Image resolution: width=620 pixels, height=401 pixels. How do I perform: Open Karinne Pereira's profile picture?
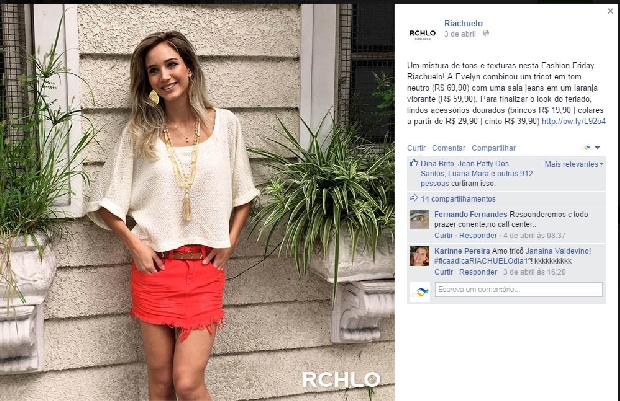pos(419,256)
